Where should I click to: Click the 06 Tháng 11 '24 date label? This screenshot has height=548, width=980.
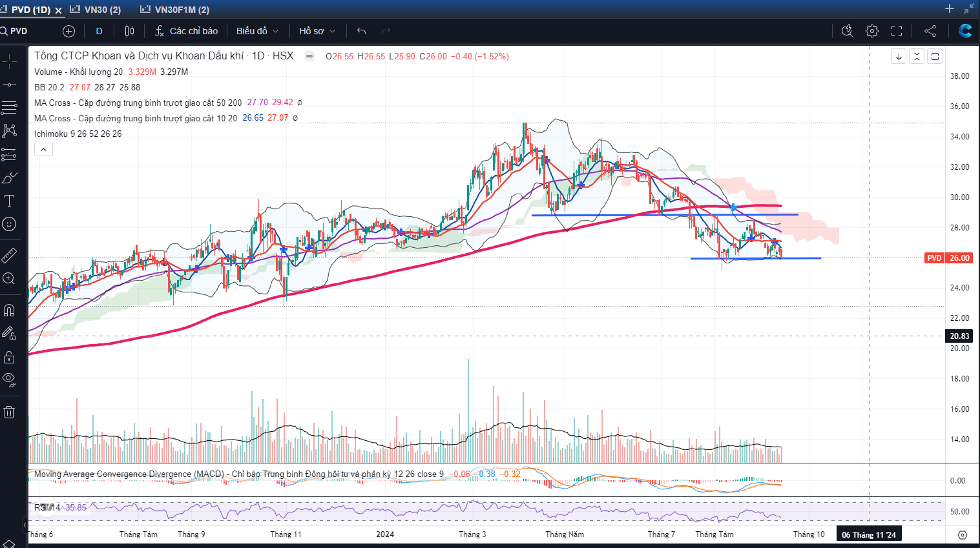[x=868, y=534]
